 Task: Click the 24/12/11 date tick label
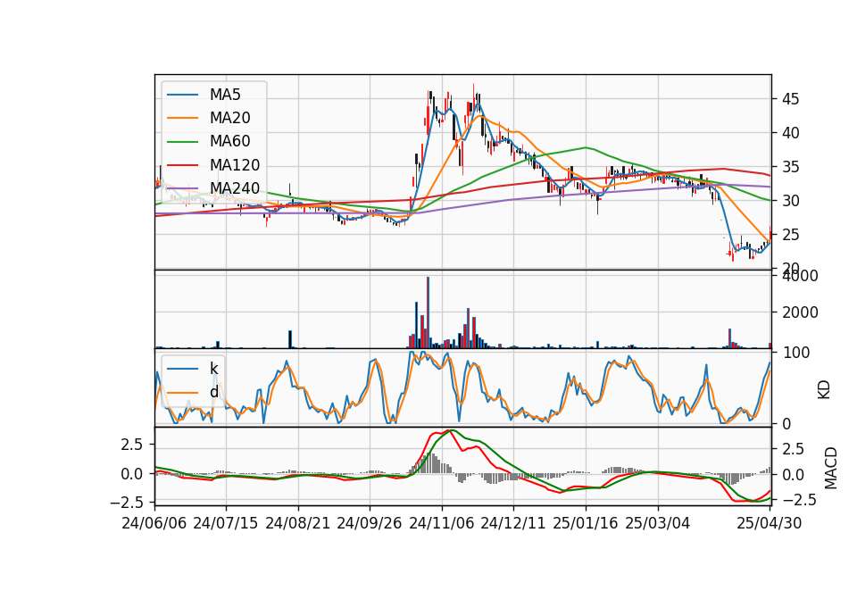[513, 523]
